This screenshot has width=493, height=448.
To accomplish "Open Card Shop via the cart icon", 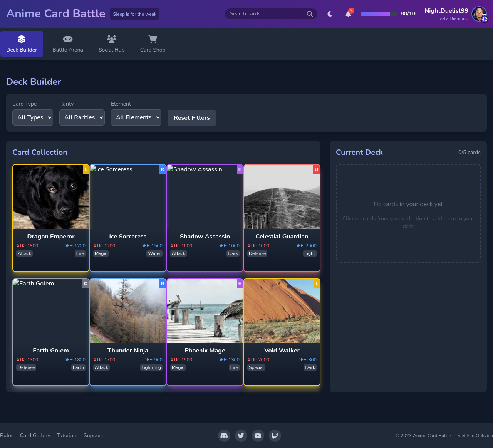I will (152, 39).
